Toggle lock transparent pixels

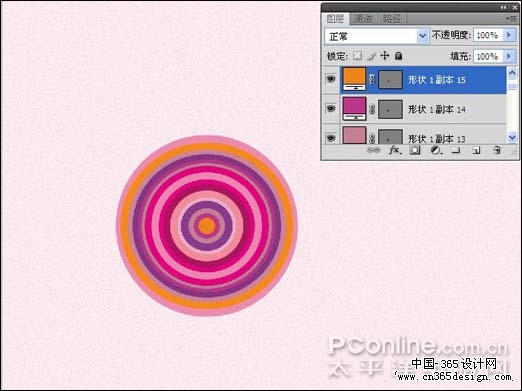click(357, 56)
